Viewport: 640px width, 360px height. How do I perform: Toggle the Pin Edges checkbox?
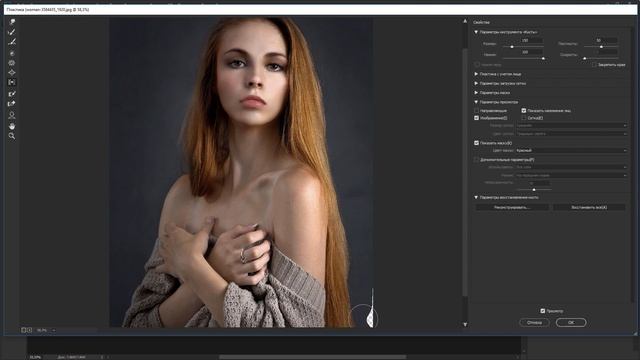tap(594, 64)
